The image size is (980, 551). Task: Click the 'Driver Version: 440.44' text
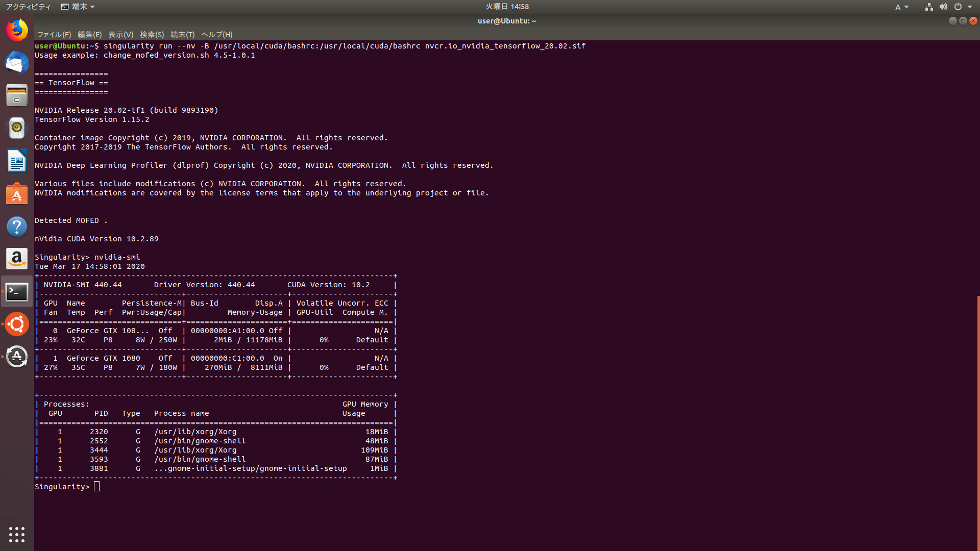click(x=204, y=285)
